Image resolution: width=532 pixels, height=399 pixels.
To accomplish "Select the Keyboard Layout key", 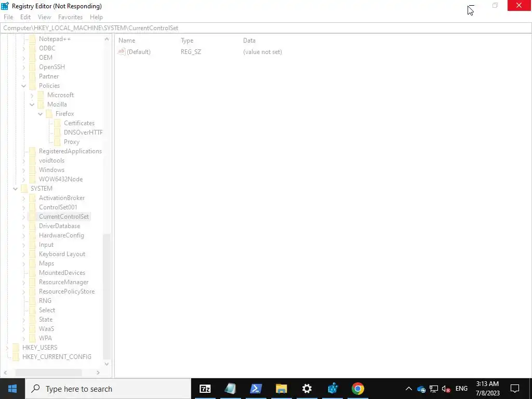I will pos(62,254).
